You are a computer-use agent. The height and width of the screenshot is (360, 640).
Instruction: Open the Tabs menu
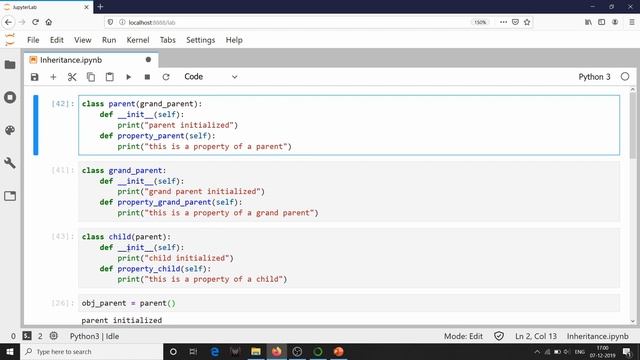167,40
